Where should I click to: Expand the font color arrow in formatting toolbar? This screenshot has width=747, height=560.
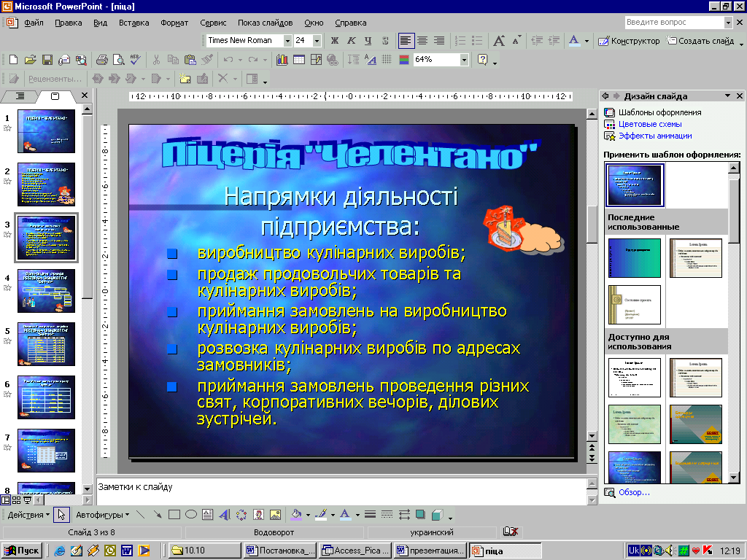click(x=587, y=41)
